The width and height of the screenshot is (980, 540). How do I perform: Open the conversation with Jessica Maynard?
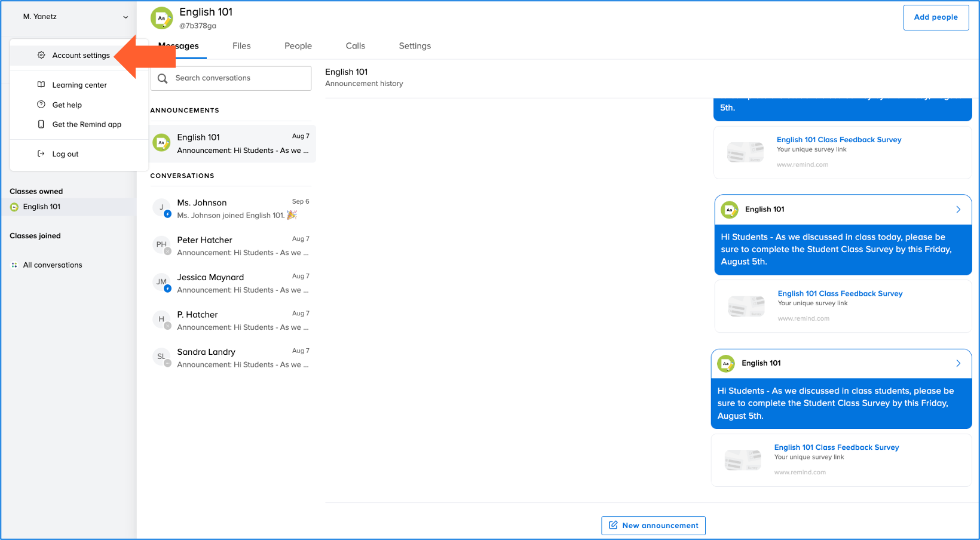pyautogui.click(x=233, y=283)
